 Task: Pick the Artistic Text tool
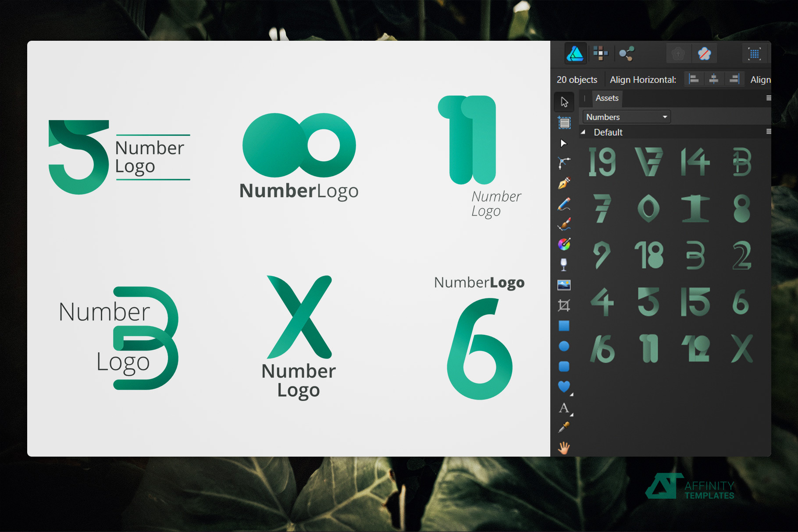[564, 408]
